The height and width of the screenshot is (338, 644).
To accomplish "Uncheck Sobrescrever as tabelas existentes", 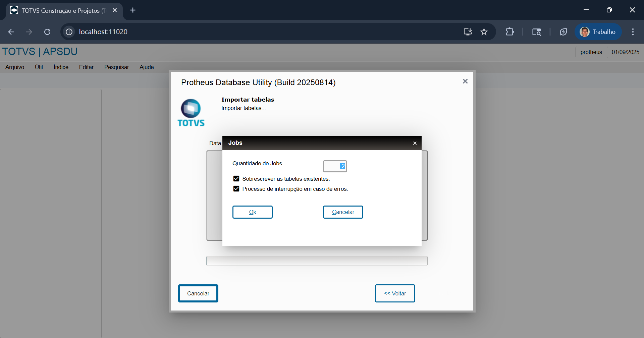I will (236, 179).
